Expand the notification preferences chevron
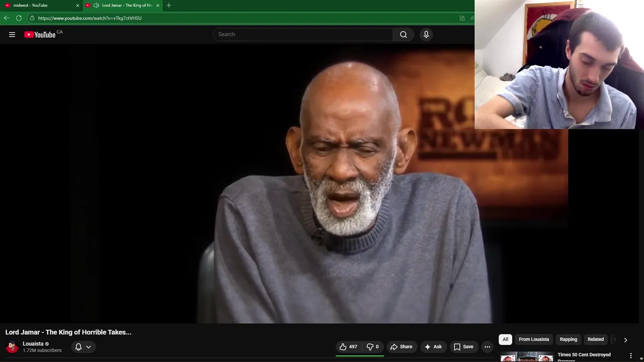Screen dimensions: 644x362 pyautogui.click(x=89, y=346)
